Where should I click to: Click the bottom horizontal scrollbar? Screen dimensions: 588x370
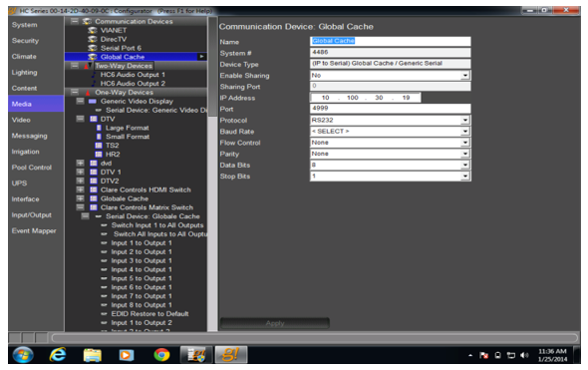coord(315,338)
